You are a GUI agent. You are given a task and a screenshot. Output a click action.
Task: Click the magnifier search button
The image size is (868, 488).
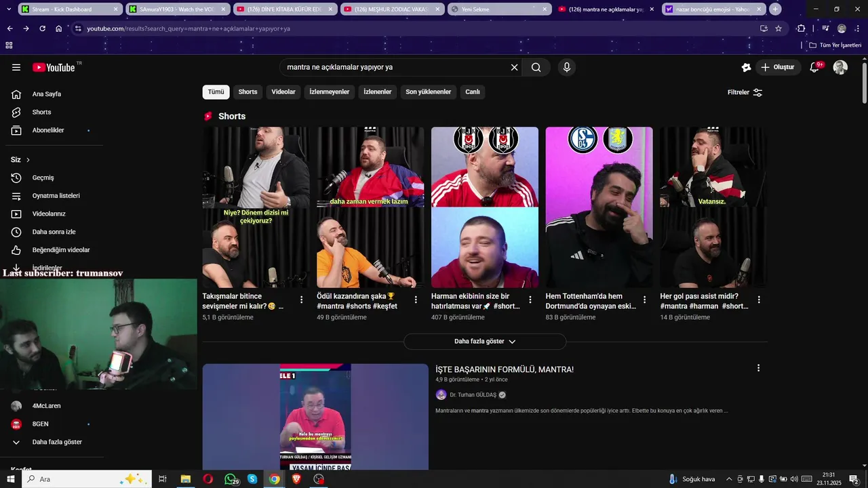[536, 67]
